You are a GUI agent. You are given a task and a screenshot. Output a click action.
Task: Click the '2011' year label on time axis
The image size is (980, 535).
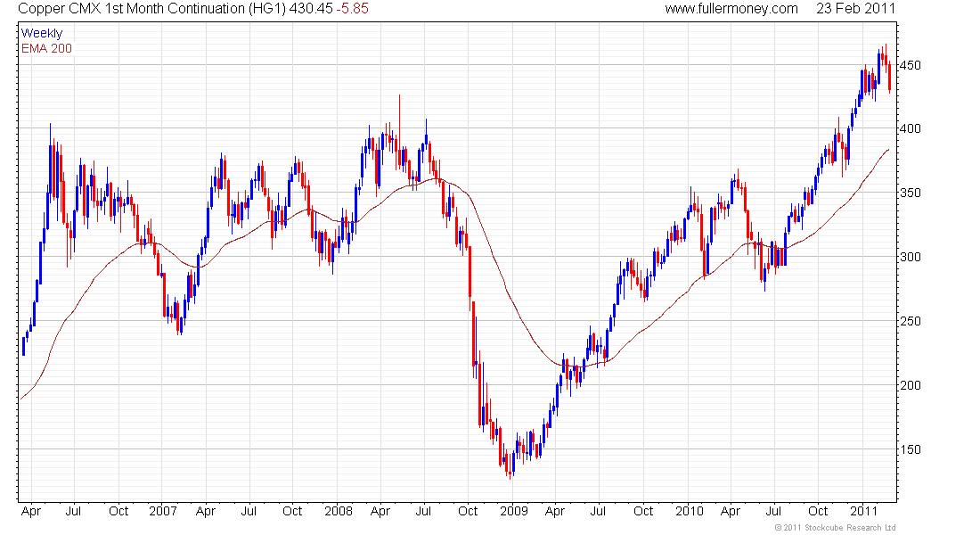point(864,511)
